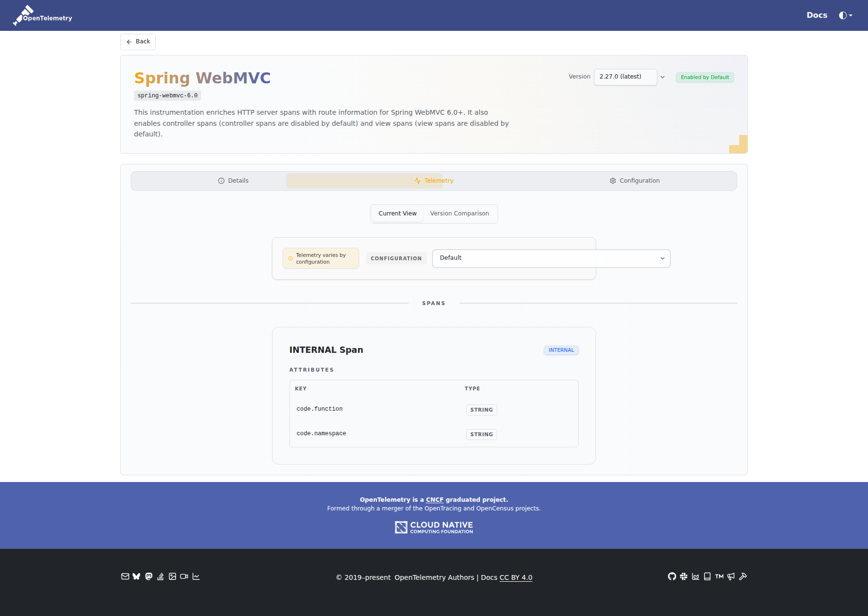Image resolution: width=868 pixels, height=616 pixels.
Task: Select the Telemetry tab
Action: pos(434,181)
